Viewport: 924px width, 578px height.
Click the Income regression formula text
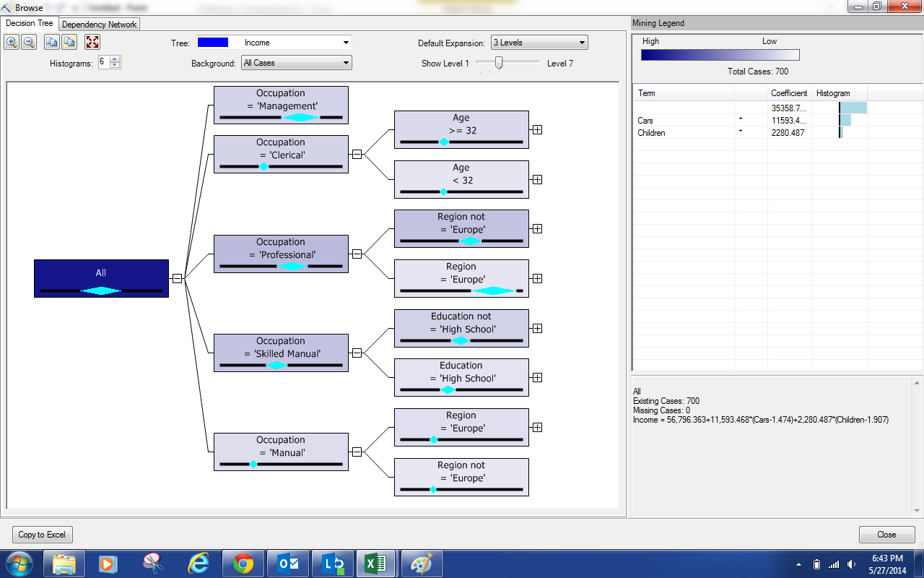pyautogui.click(x=761, y=420)
